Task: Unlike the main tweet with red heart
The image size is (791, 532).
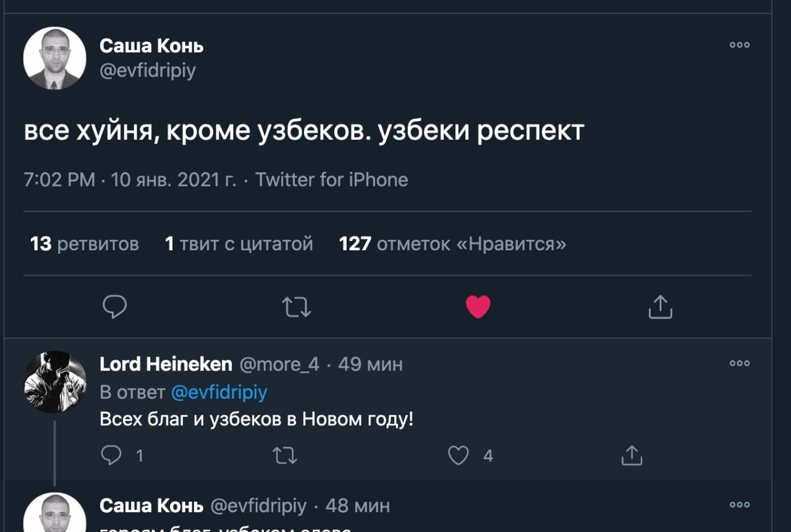Action: [x=478, y=306]
